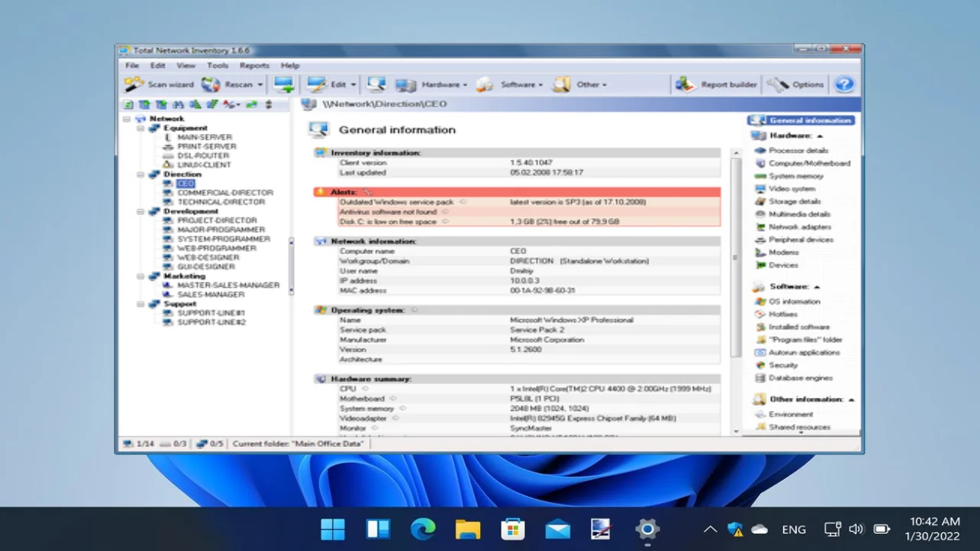
Task: Open Video system page
Action: (792, 189)
